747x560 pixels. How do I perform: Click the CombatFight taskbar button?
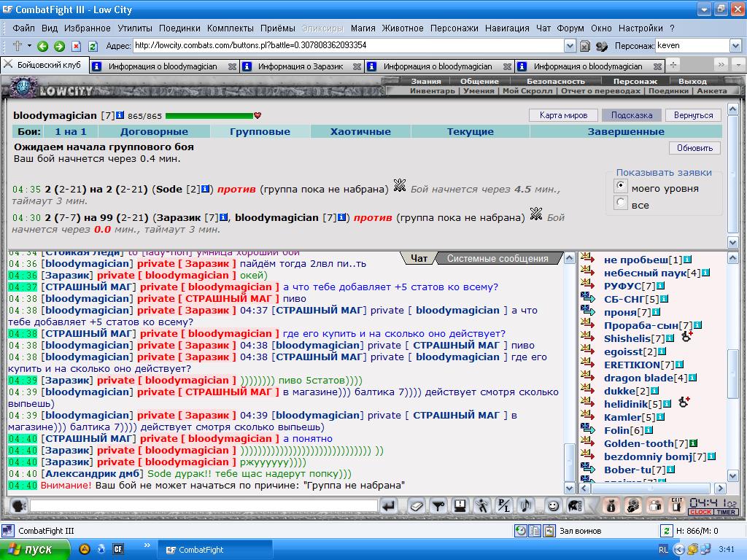pyautogui.click(x=214, y=550)
